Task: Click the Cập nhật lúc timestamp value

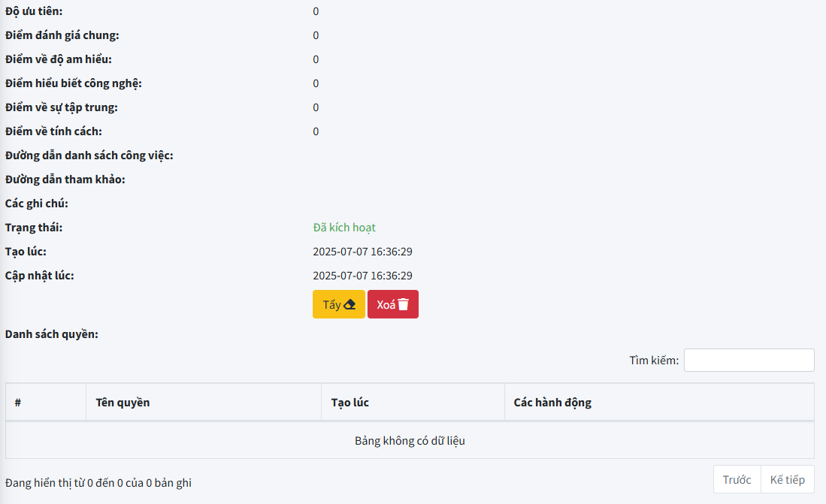Action: click(362, 276)
